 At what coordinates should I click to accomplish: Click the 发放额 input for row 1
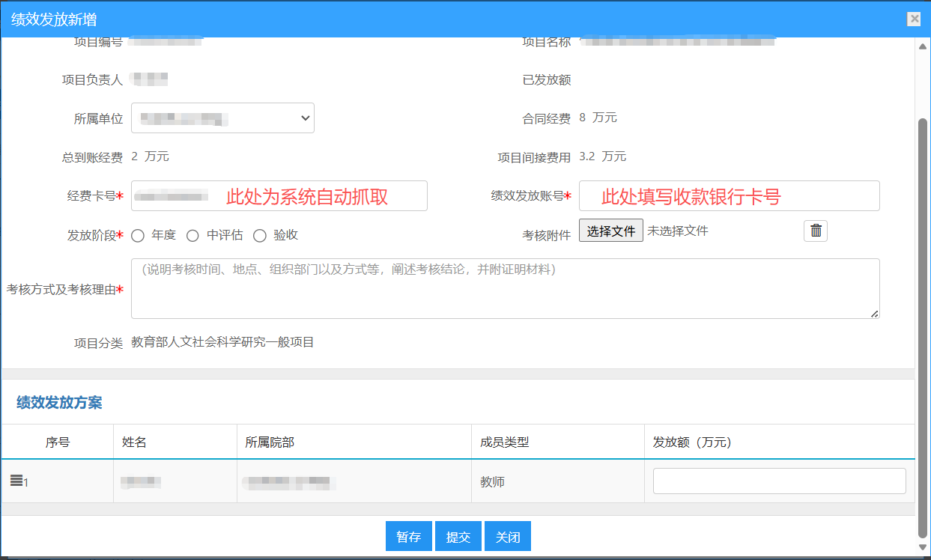[x=780, y=481]
